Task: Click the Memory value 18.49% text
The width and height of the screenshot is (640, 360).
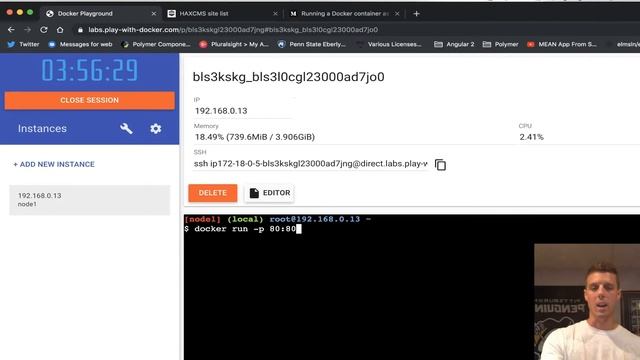Action: [x=255, y=137]
